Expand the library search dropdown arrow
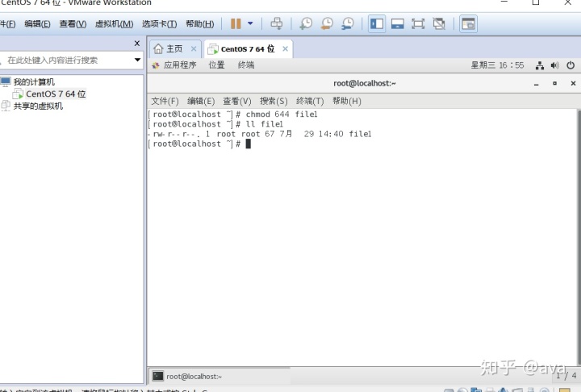The width and height of the screenshot is (581, 392). (137, 60)
